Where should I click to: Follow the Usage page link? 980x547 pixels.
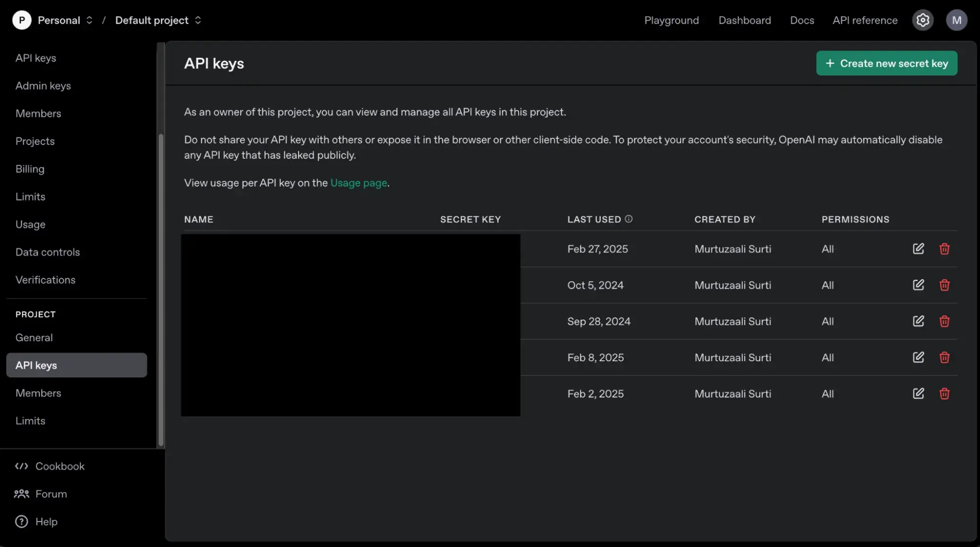coord(358,183)
